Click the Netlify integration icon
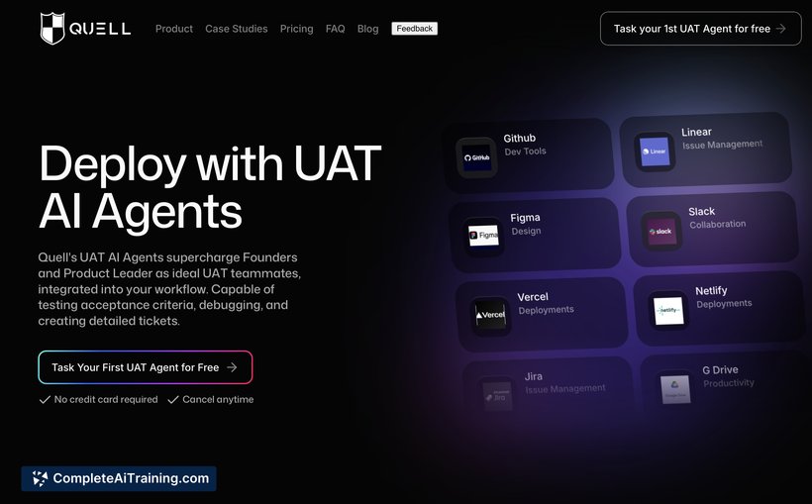 pyautogui.click(x=668, y=310)
